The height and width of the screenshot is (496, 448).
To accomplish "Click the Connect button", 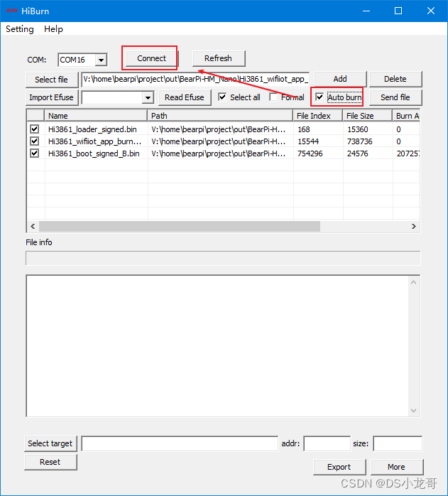I will pos(151,58).
